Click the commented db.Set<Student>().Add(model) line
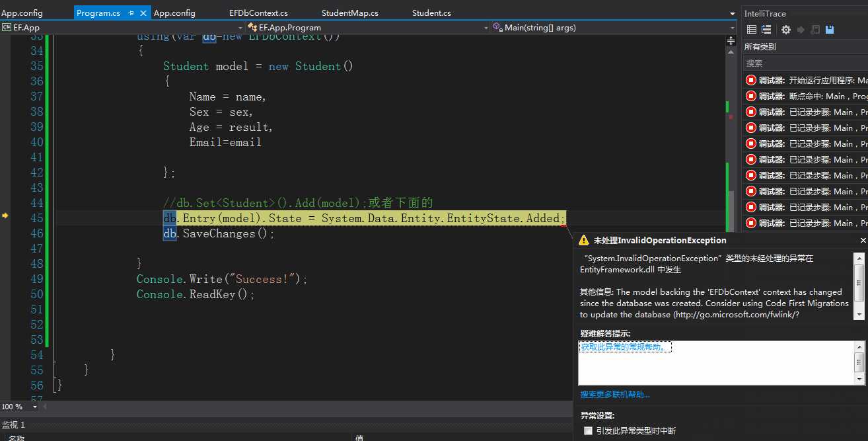 pyautogui.click(x=298, y=203)
